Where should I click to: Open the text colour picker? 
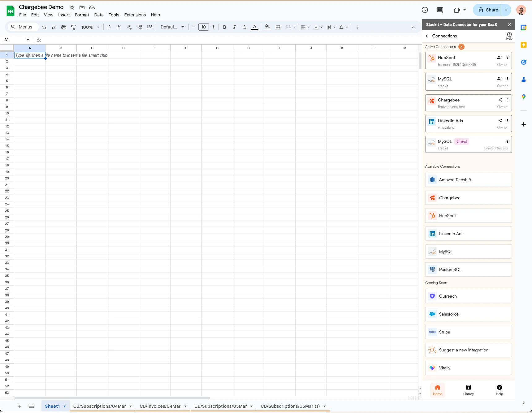(x=255, y=27)
